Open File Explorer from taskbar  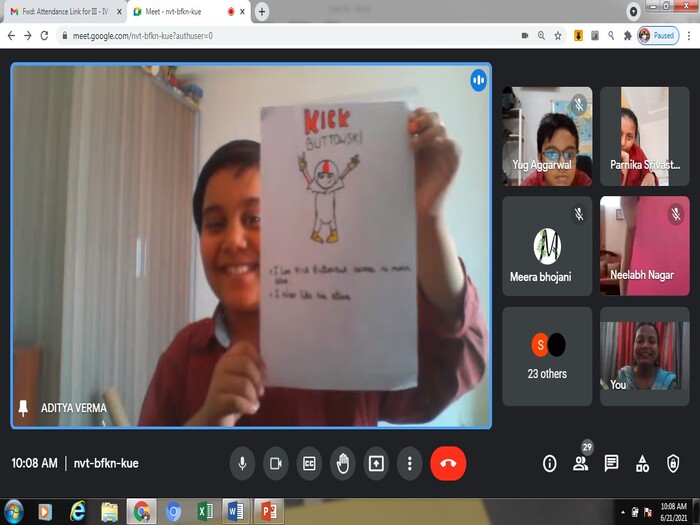click(109, 512)
